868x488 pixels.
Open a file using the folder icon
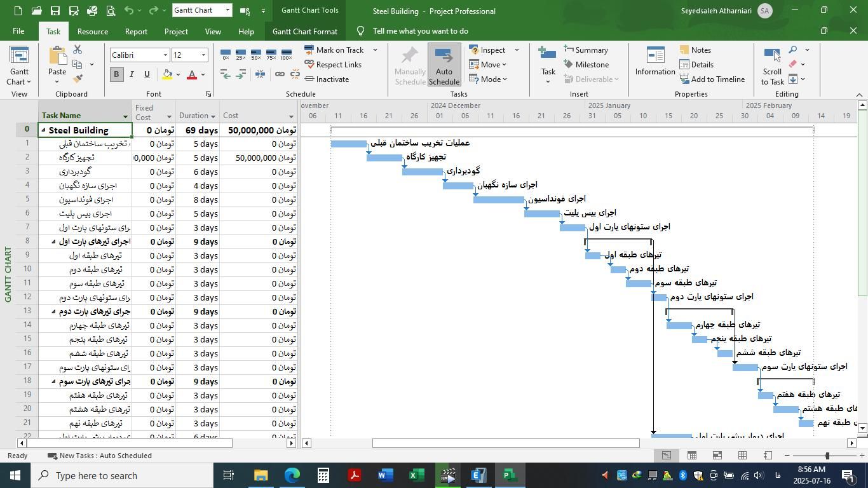click(x=36, y=11)
